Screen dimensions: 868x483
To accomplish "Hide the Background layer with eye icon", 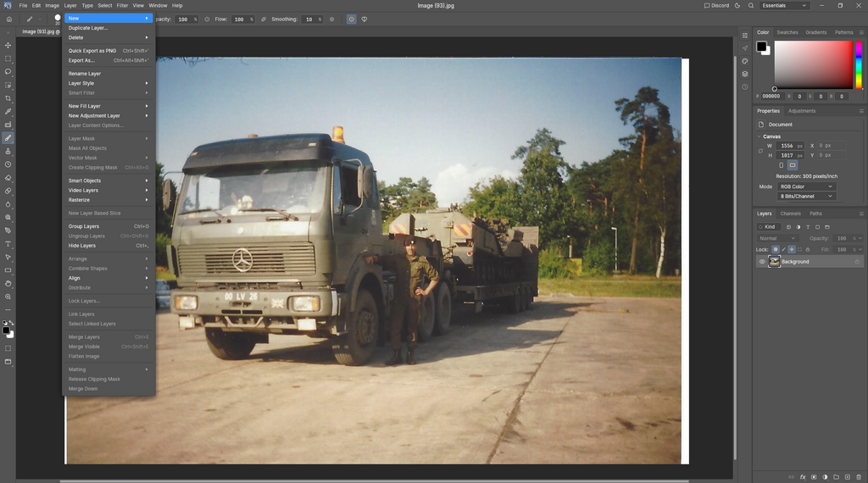I will (x=762, y=262).
